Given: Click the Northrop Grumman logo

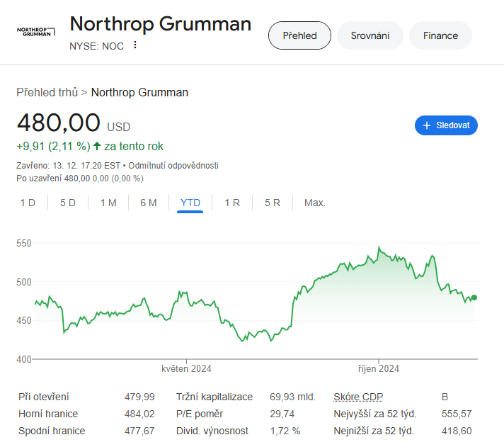Looking at the screenshot, I should [36, 31].
